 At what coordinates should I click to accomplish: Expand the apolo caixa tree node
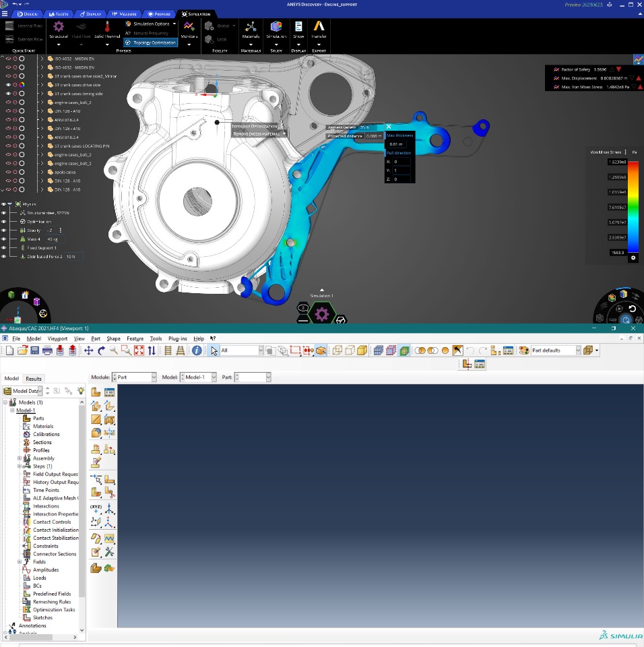coord(42,172)
